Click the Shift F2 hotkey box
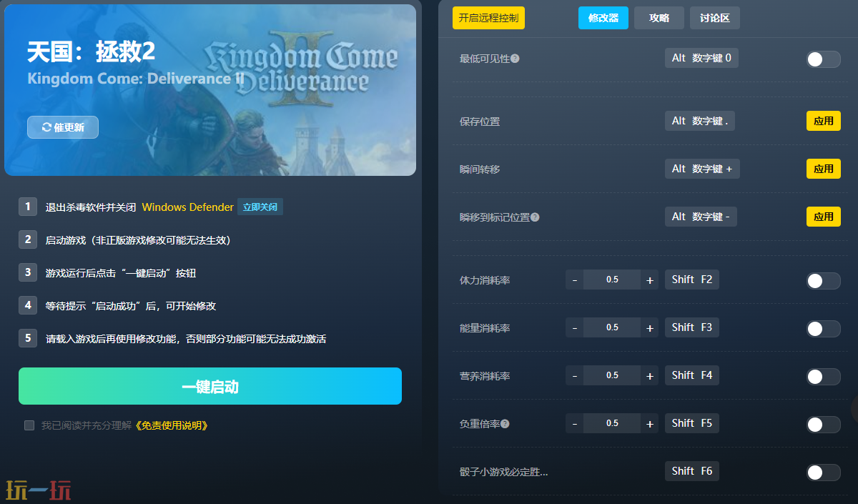Screen dimensions: 858x504 [x=692, y=280]
